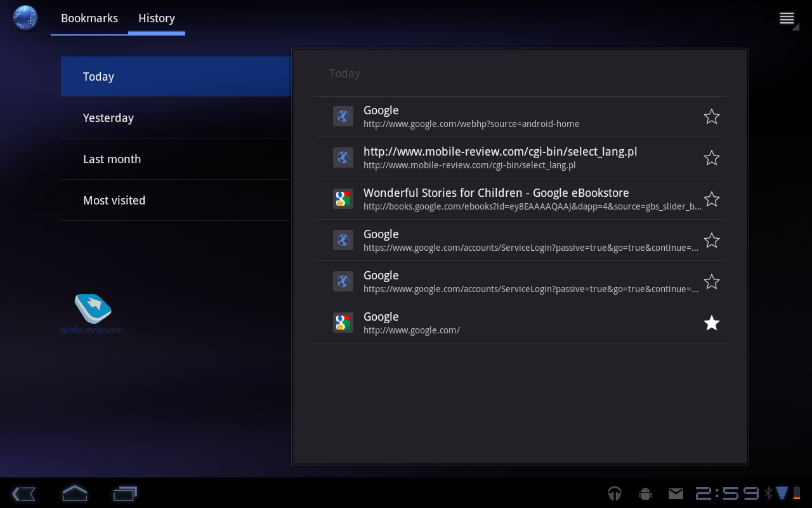This screenshot has height=508, width=812.
Task: Open the Google http://www.google.com/ history entry
Action: (520, 323)
